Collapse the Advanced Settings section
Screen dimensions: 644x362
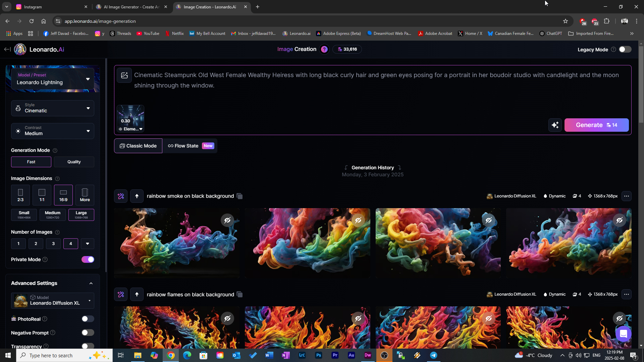tap(91, 283)
